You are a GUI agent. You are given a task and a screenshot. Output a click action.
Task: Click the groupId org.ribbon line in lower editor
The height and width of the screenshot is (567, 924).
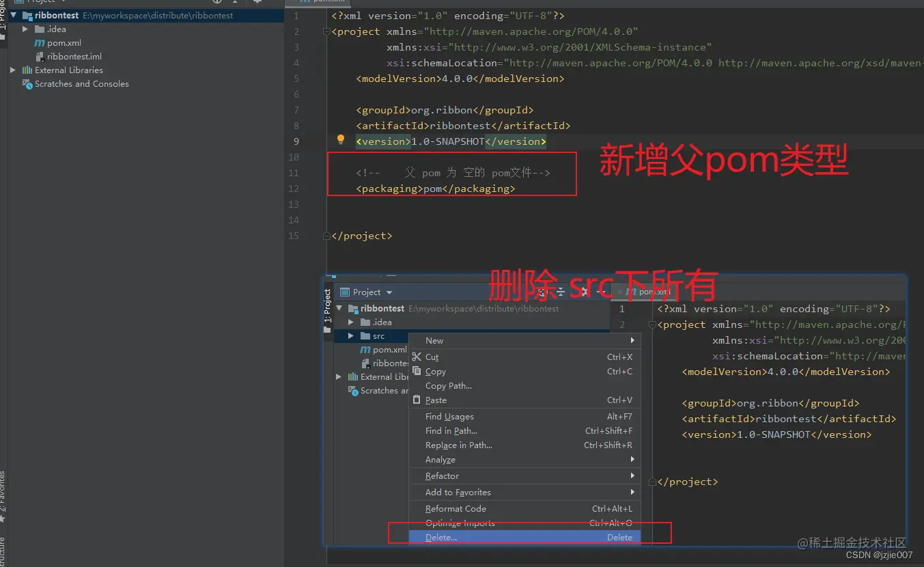tap(770, 403)
